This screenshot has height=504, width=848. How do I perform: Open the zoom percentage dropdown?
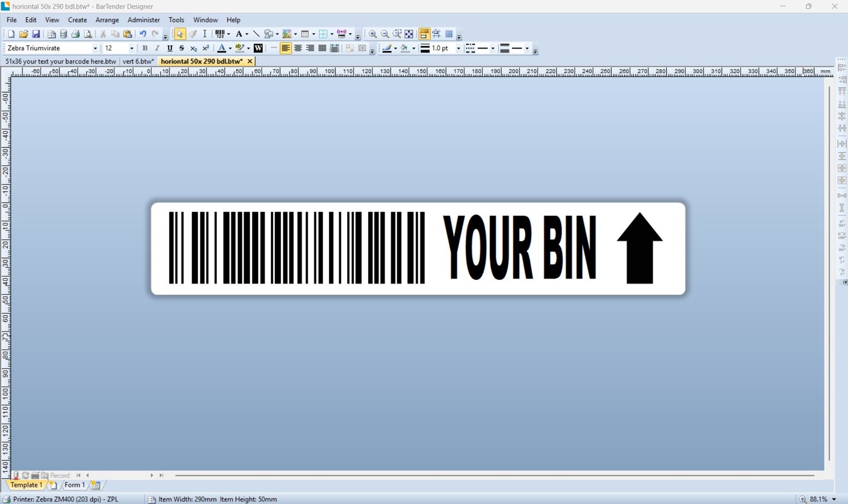834,499
